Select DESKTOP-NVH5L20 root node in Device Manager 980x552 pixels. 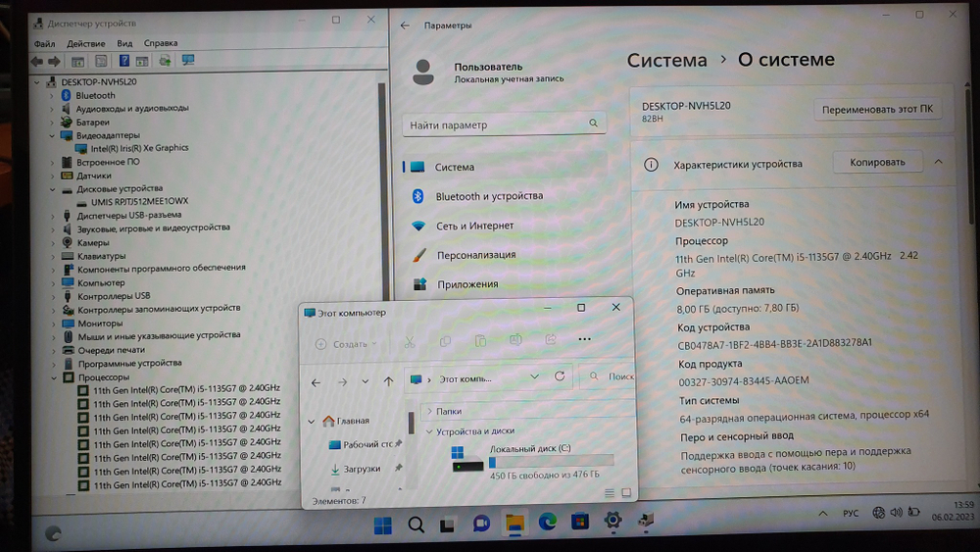coord(98,82)
